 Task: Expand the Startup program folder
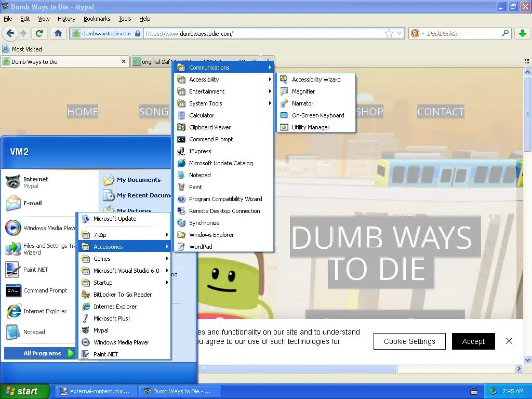tap(125, 283)
